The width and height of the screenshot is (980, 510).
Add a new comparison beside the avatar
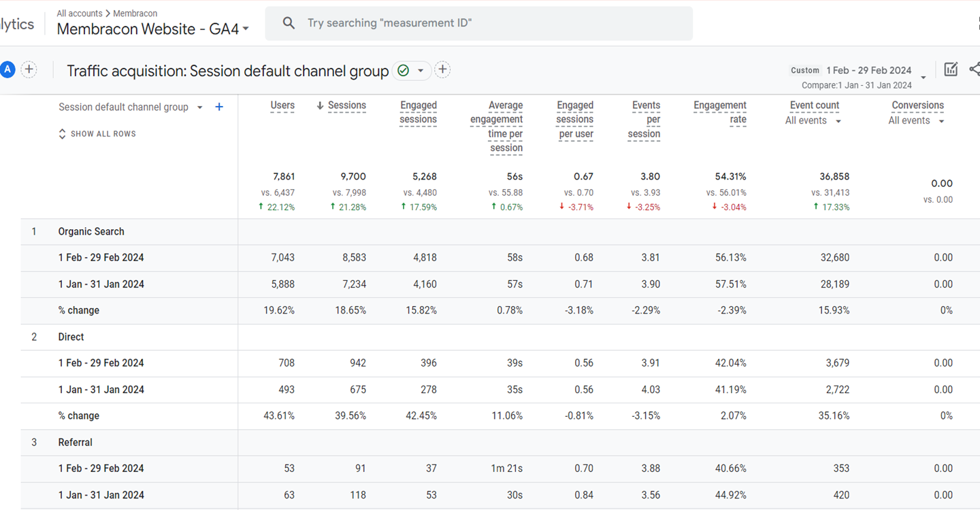pyautogui.click(x=29, y=69)
